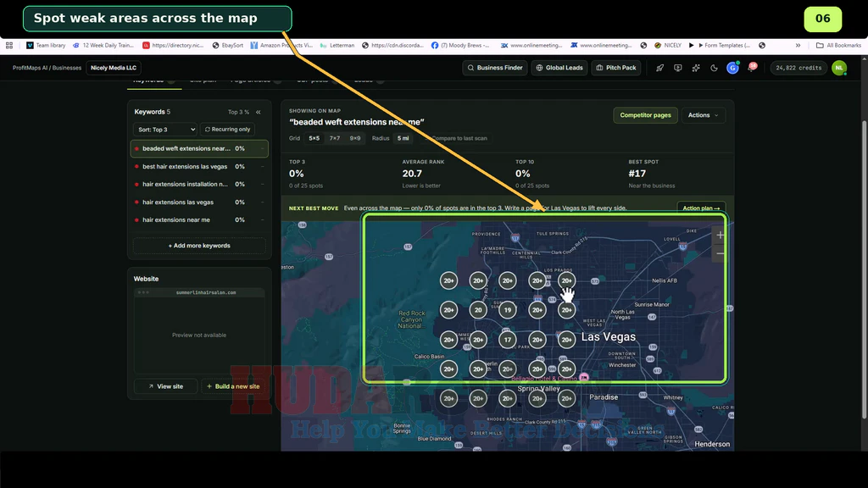Zoom out the map with minus
The height and width of the screenshot is (488, 868).
click(x=720, y=254)
